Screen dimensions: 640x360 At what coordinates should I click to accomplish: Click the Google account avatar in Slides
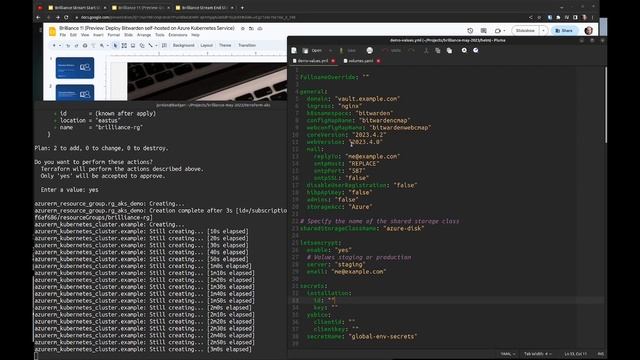tap(588, 31)
